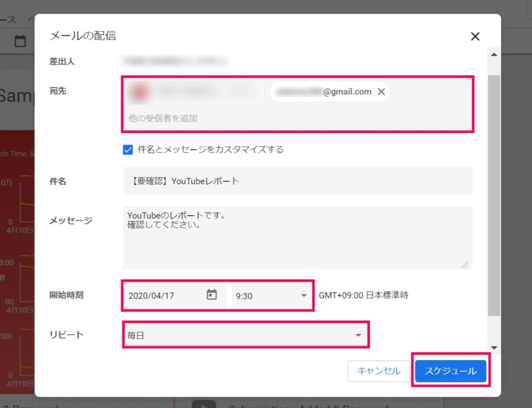Click the メールの配信 dialog title
This screenshot has width=532, height=408.
[x=83, y=36]
